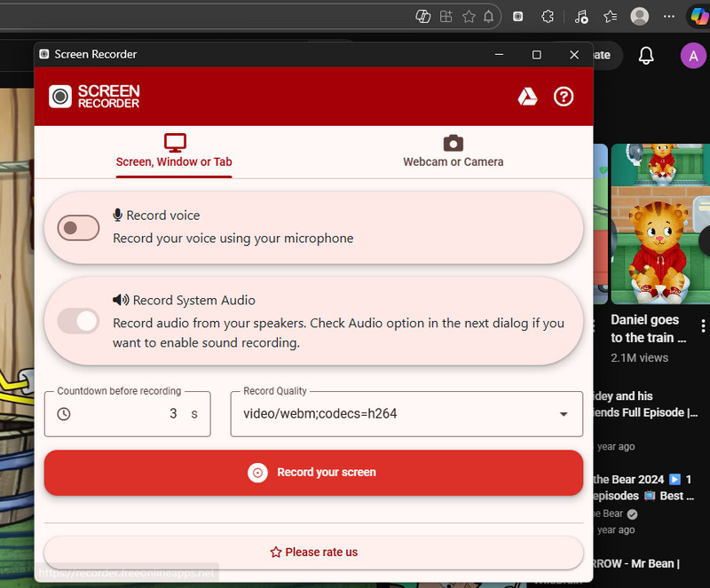Stay on the Screen, Window or Tab tab
Screen dimensions: 710x588
pyautogui.click(x=174, y=161)
